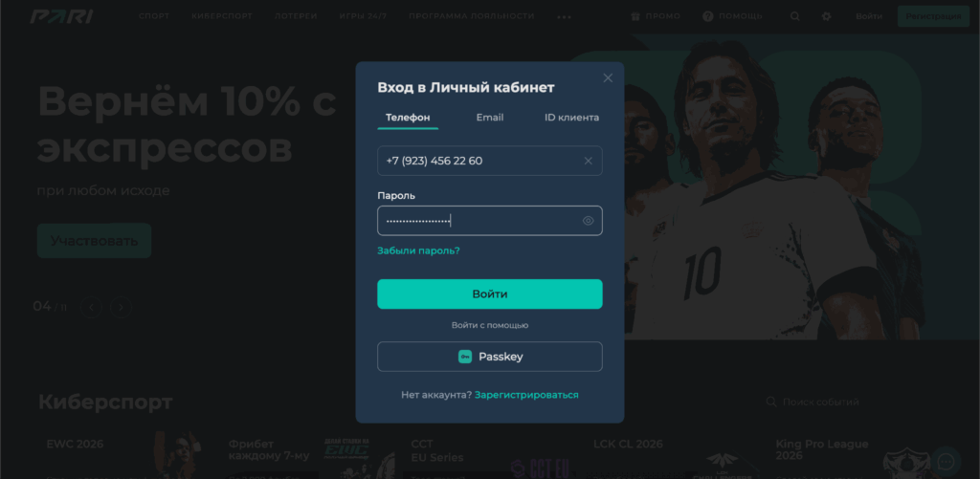Close the login dialog with X

[608, 78]
